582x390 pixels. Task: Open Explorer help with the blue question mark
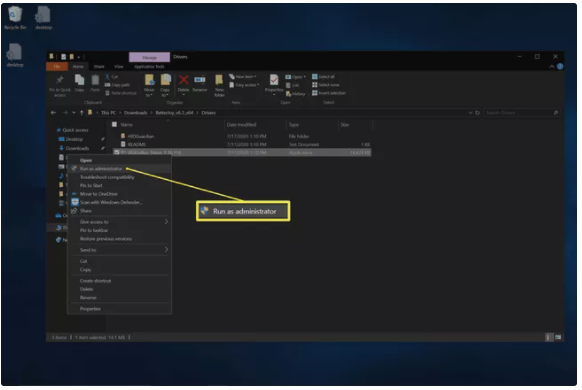point(560,67)
